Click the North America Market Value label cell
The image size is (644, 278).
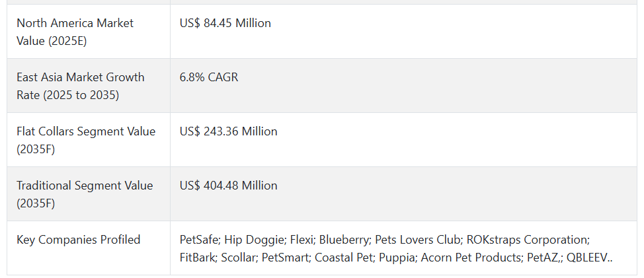(x=89, y=32)
